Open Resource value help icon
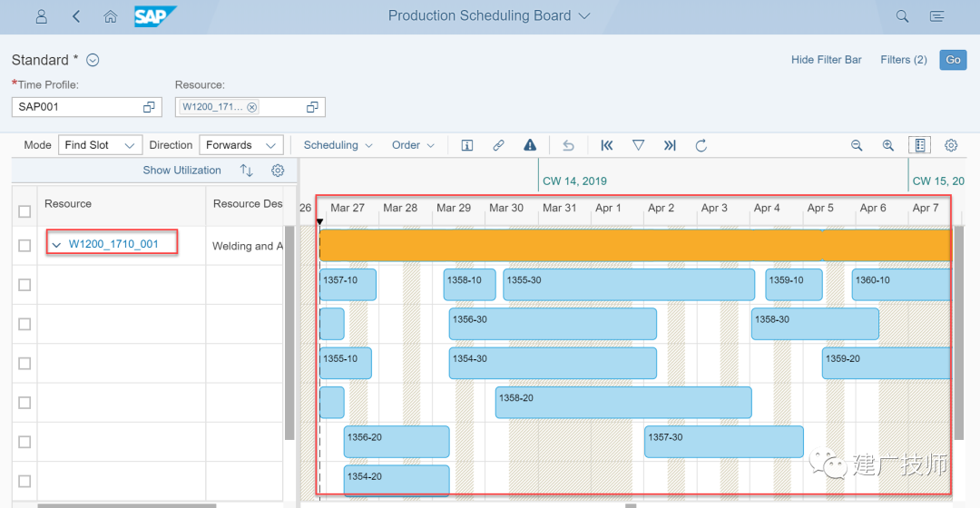Viewport: 980px width, 508px height. pyautogui.click(x=312, y=107)
